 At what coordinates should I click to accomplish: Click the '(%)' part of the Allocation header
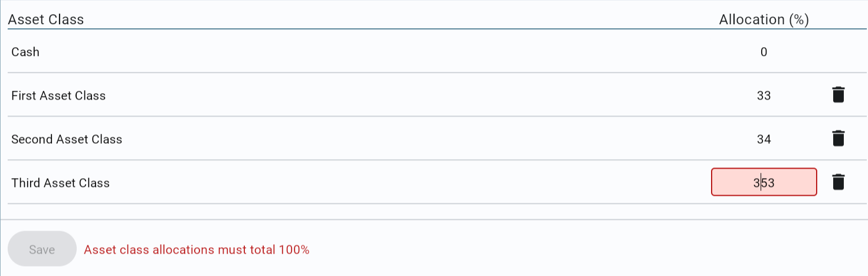(798, 19)
